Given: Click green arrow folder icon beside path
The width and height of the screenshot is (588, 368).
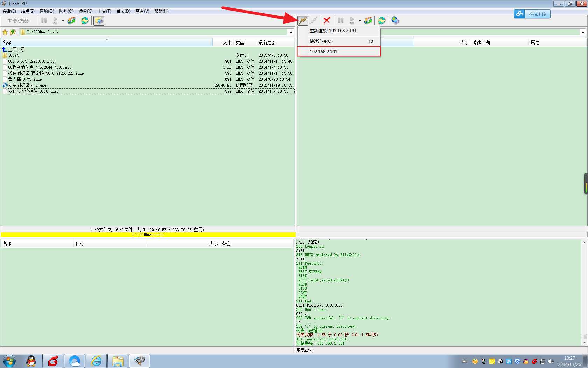Looking at the screenshot, I should 13,32.
